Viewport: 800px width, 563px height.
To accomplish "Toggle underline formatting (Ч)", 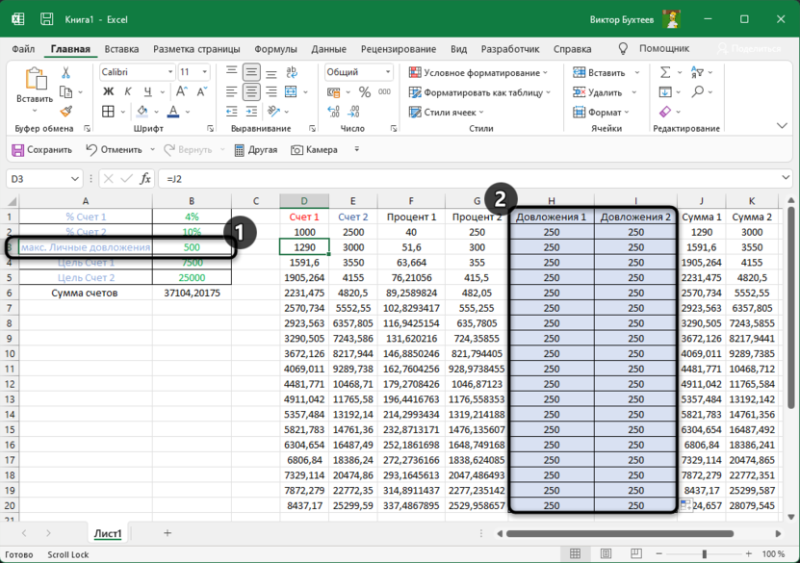I will [x=147, y=92].
